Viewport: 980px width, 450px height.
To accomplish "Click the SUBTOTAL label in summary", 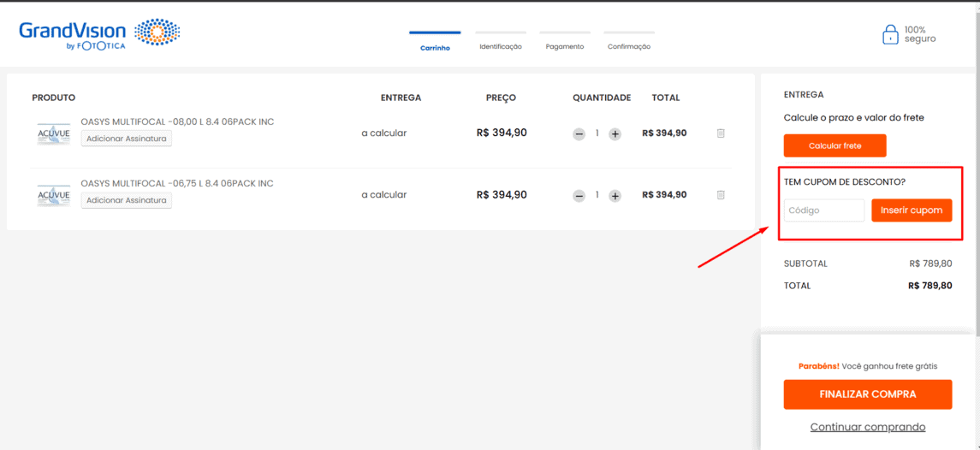I will tap(805, 263).
